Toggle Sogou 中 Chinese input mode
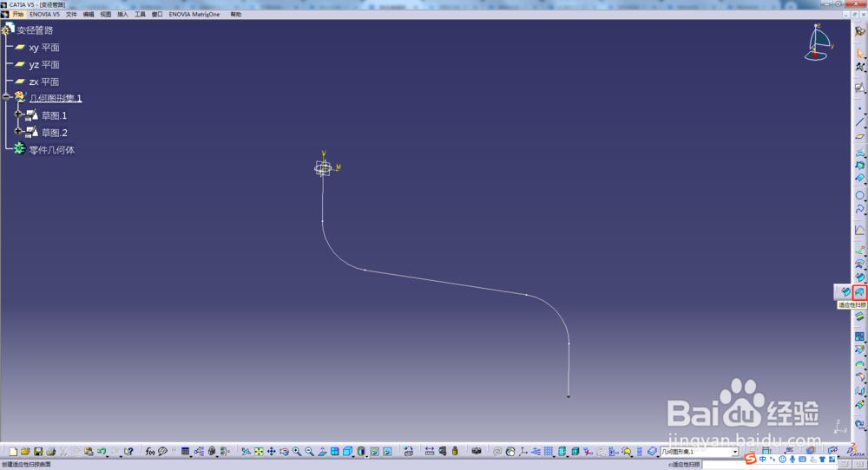Screen dimensions: 868x470 click(x=763, y=459)
